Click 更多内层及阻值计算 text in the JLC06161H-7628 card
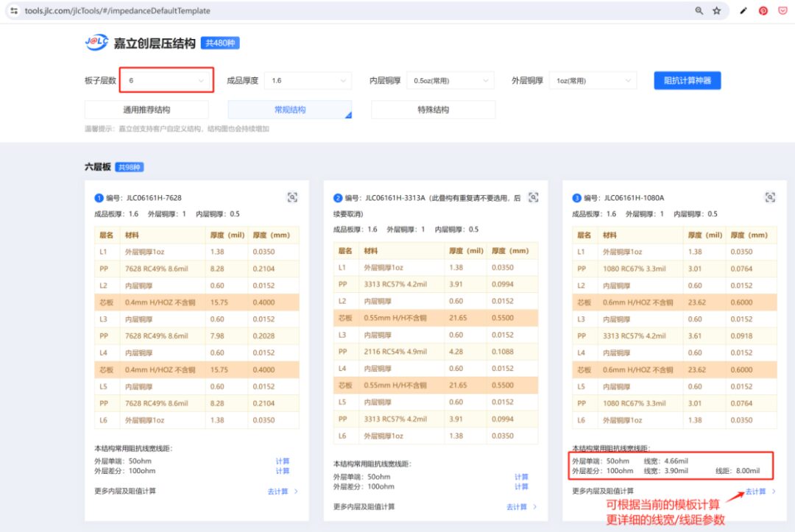The image size is (795, 532). point(125,491)
